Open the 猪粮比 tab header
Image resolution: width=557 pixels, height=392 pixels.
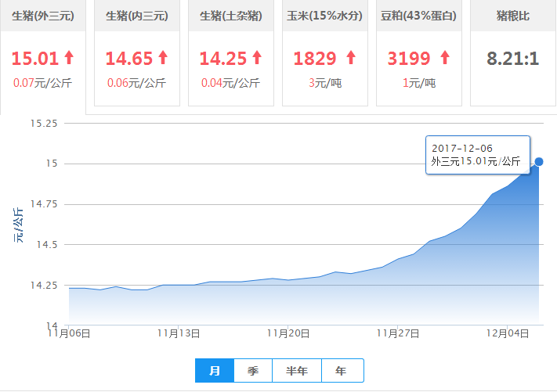pyautogui.click(x=512, y=16)
